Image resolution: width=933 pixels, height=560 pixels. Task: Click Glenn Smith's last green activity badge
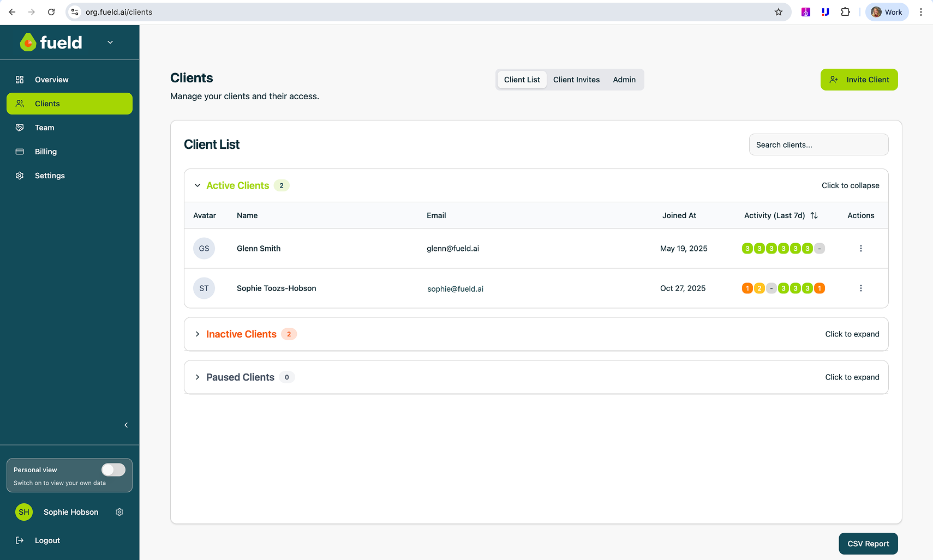point(807,249)
